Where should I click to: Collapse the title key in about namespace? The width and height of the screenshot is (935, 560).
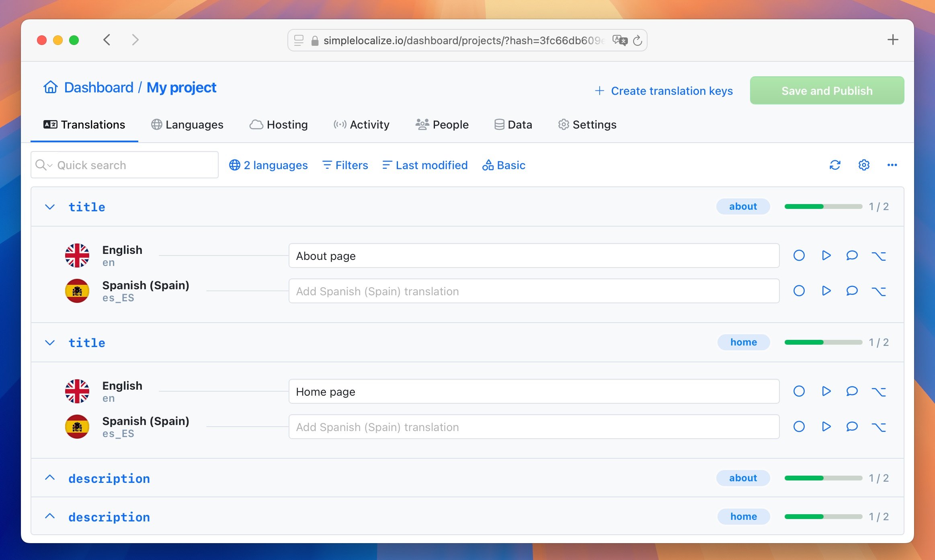50,207
